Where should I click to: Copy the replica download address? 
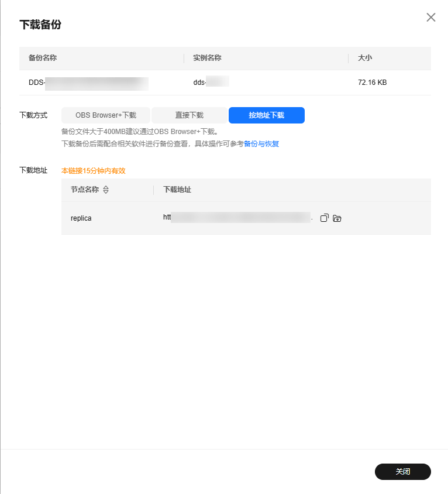coord(325,218)
